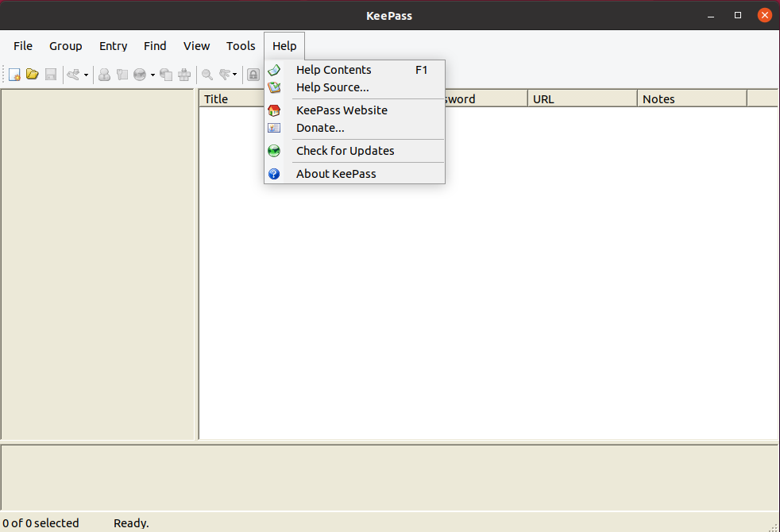Click the Title column header

tap(232, 98)
